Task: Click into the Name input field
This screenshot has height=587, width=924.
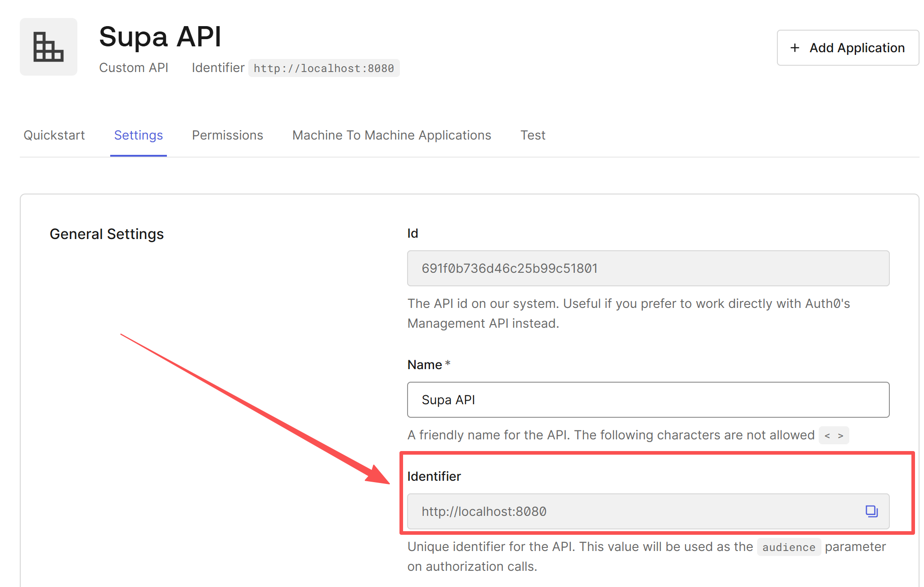Action: [648, 400]
